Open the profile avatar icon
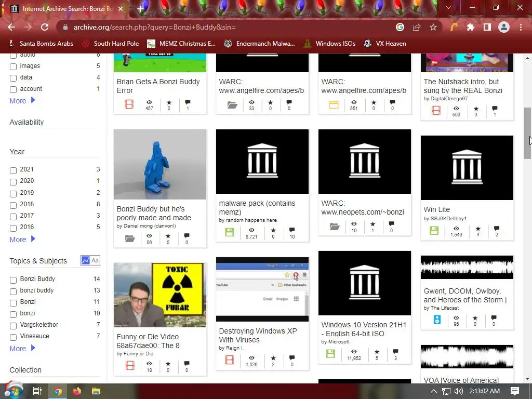Screen dimensions: 532x399 [x=504, y=27]
